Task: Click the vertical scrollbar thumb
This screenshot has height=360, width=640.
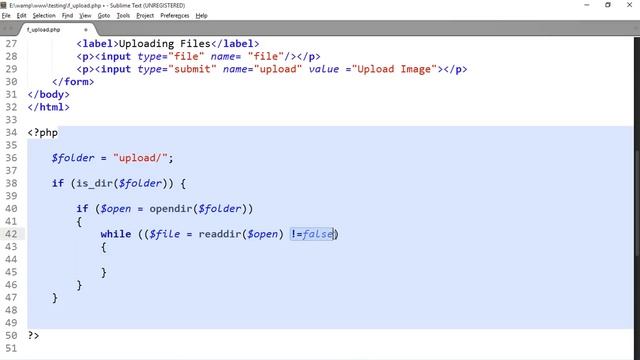Action: tap(637, 204)
